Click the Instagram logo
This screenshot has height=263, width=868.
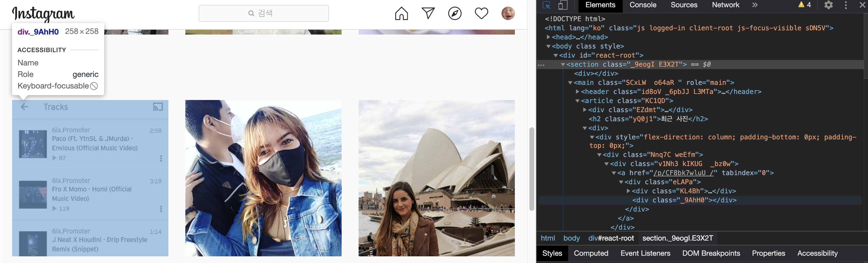[43, 14]
